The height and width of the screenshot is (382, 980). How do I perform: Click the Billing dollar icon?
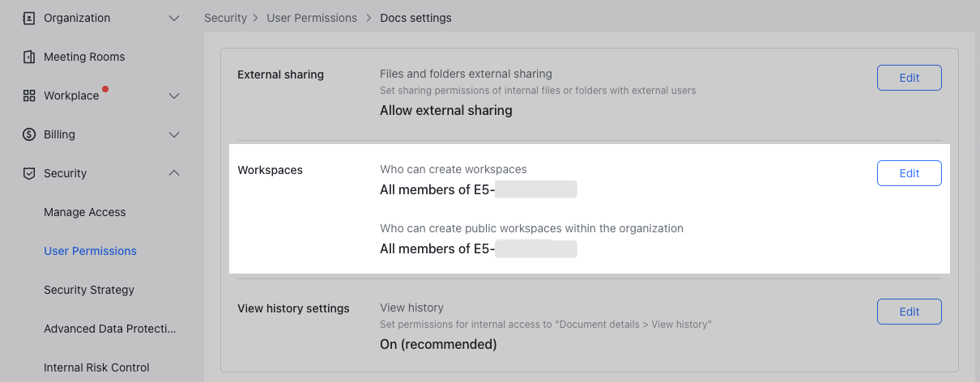(29, 134)
